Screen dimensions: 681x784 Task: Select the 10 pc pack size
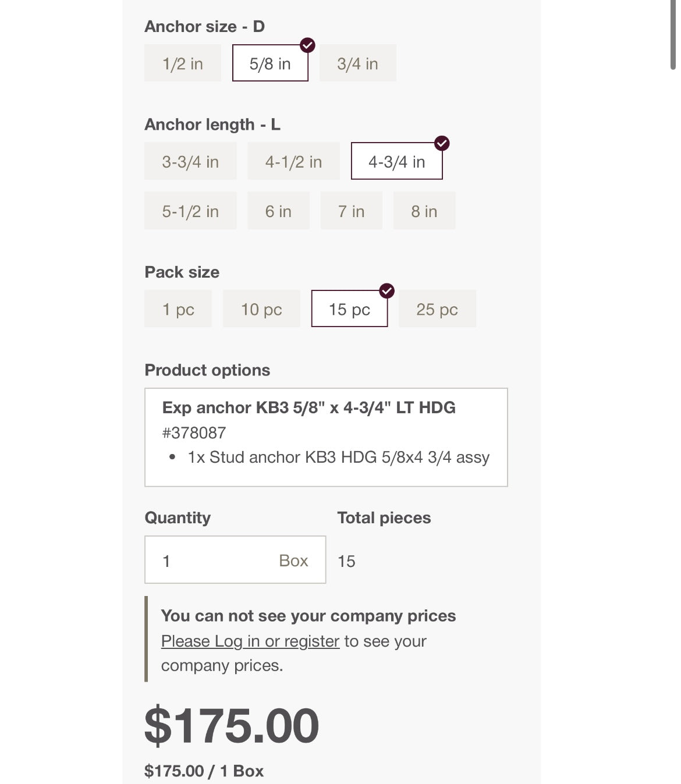tap(261, 309)
